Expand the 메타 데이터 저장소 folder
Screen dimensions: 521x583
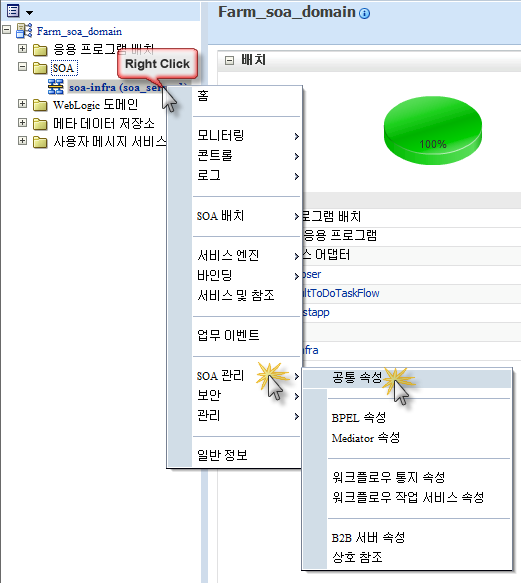click(22, 122)
